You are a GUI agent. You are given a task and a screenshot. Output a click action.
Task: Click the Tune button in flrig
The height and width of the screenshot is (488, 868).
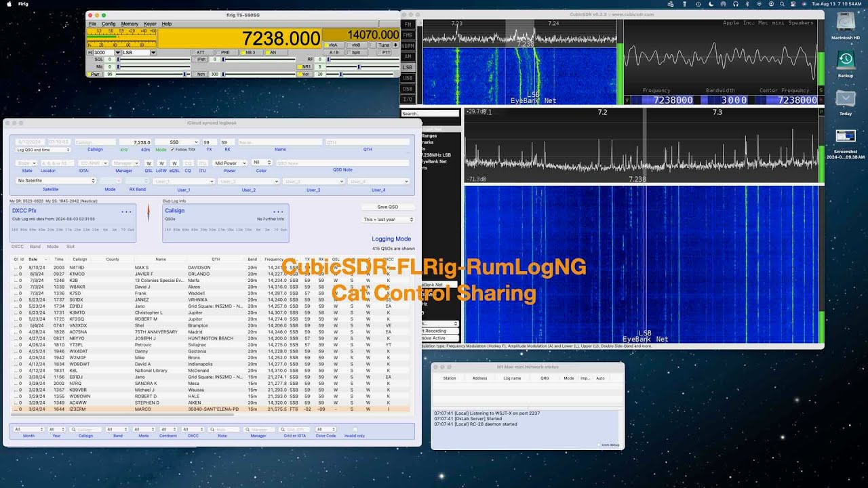click(x=383, y=45)
